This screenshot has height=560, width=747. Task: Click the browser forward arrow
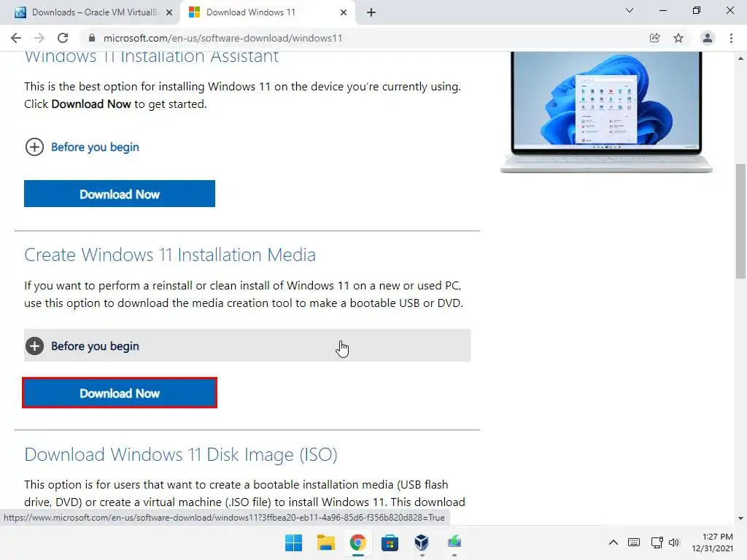[x=39, y=38]
